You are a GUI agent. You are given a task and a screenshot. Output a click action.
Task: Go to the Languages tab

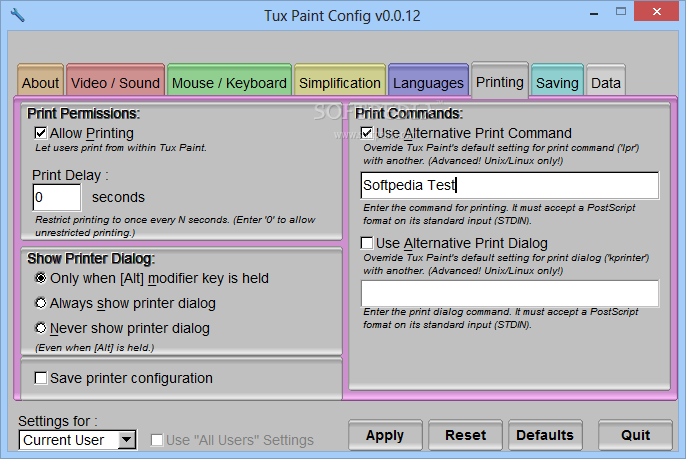point(428,80)
